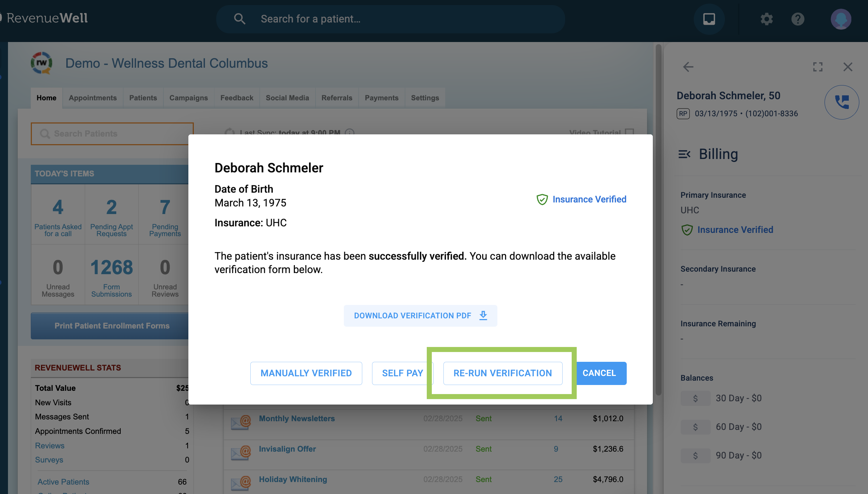Expand the patient panel to fullscreen
This screenshot has width=868, height=494.
pos(818,67)
